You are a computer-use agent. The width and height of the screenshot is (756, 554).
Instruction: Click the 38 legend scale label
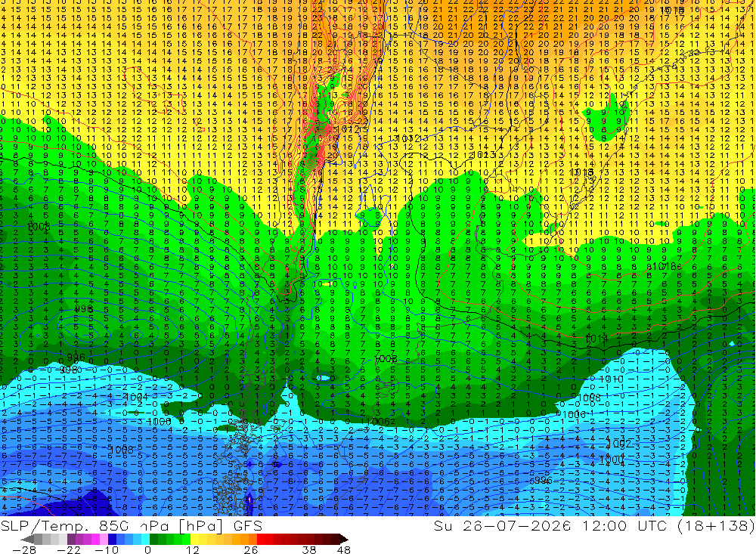pos(308,550)
